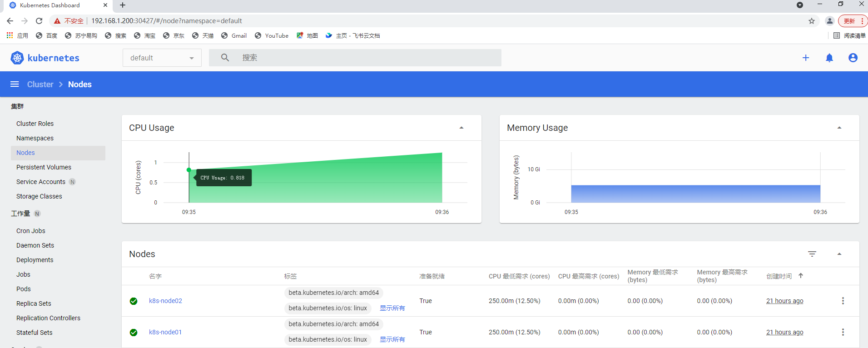This screenshot has height=348, width=868.
Task: Click the arch: amd64 label chip of k8s-node02
Action: [334, 293]
